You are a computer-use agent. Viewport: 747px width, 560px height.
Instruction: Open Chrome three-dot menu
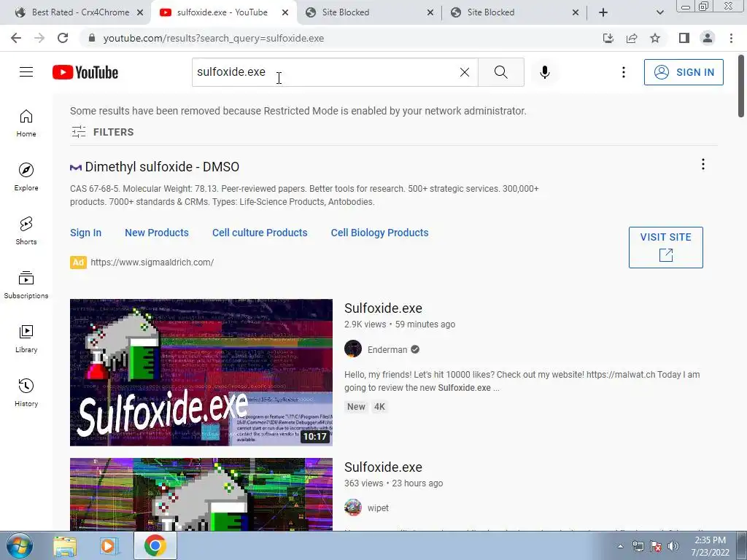731,38
